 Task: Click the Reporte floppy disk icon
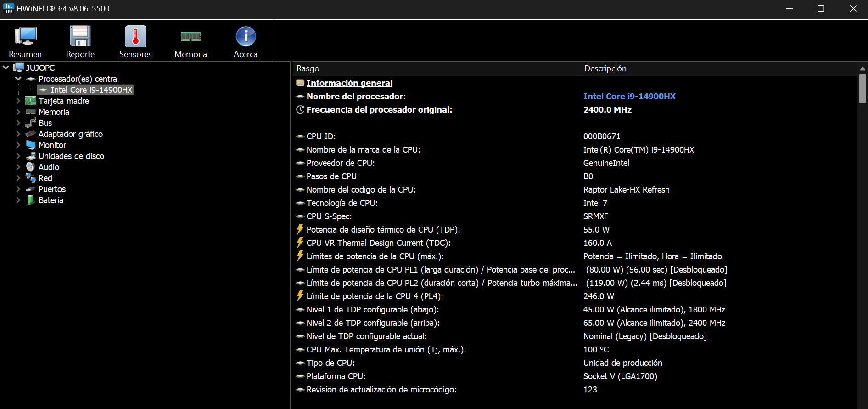[80, 36]
